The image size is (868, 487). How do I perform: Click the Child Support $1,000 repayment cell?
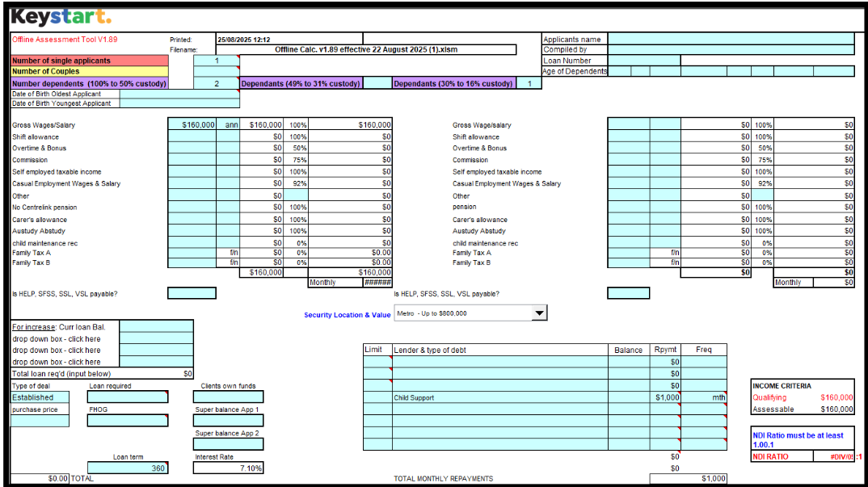click(665, 397)
